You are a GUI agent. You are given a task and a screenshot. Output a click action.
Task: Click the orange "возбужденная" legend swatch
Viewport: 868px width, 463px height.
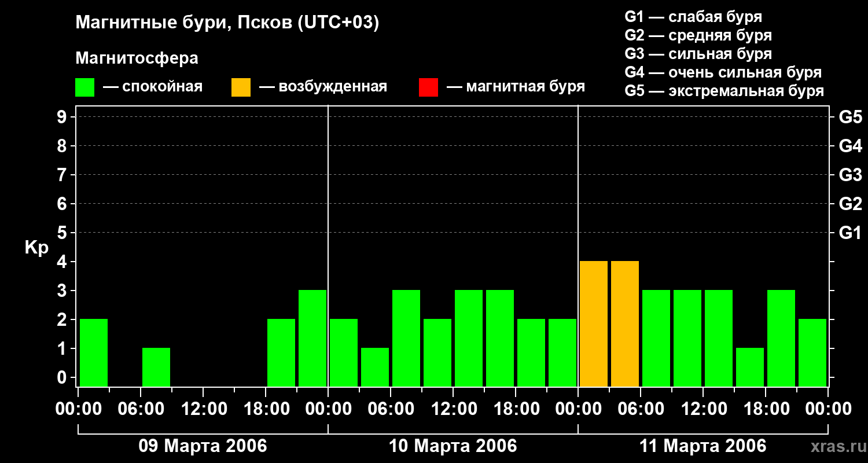[x=241, y=87]
